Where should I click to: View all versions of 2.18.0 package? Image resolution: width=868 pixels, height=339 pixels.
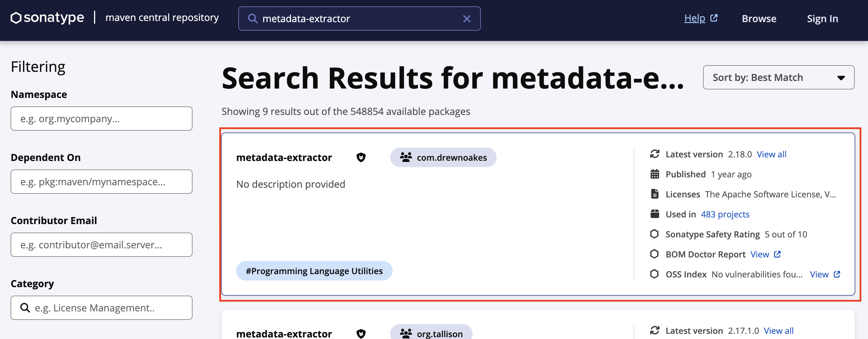(771, 154)
